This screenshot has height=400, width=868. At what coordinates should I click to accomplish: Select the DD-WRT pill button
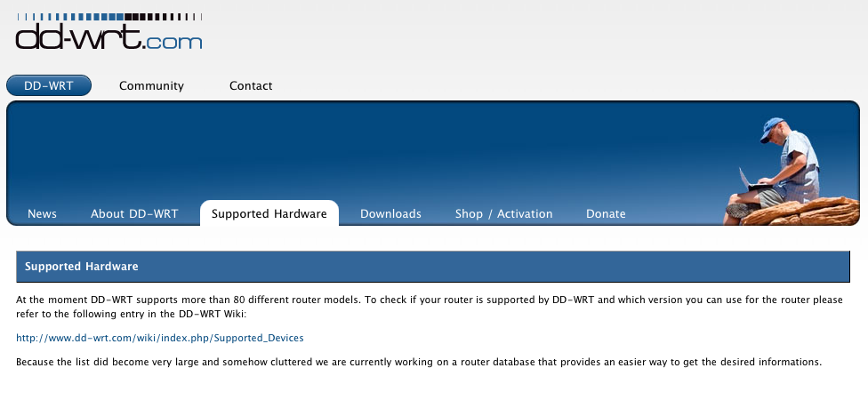[x=49, y=85]
